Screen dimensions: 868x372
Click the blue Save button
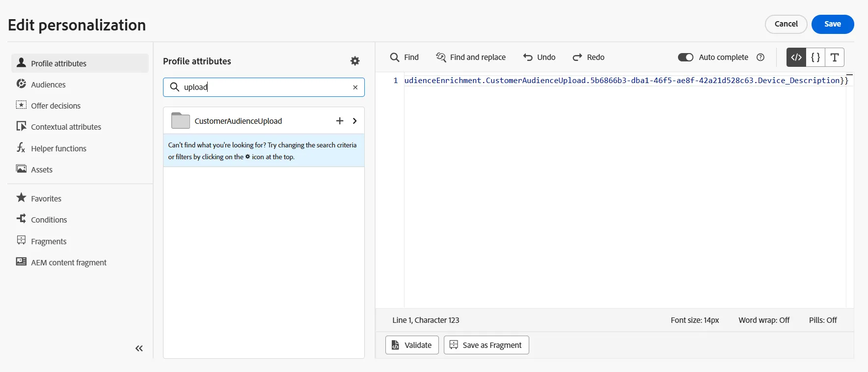point(833,24)
